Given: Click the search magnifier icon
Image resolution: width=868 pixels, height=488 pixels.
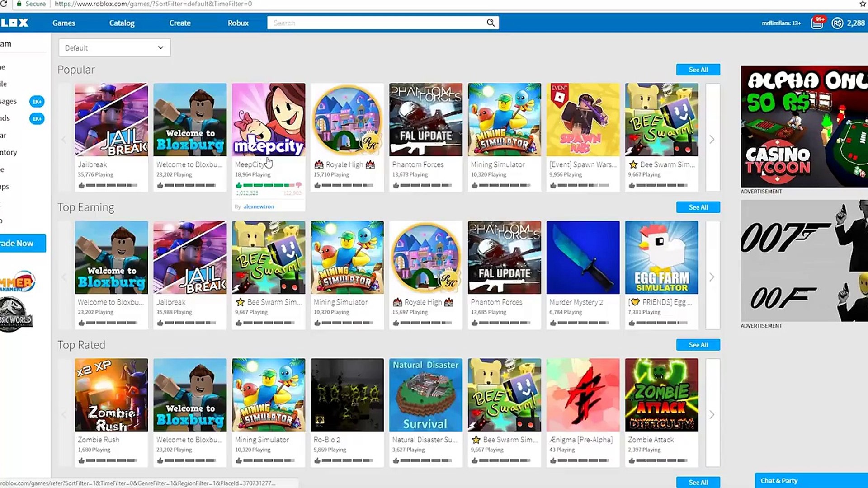Looking at the screenshot, I should [x=491, y=23].
